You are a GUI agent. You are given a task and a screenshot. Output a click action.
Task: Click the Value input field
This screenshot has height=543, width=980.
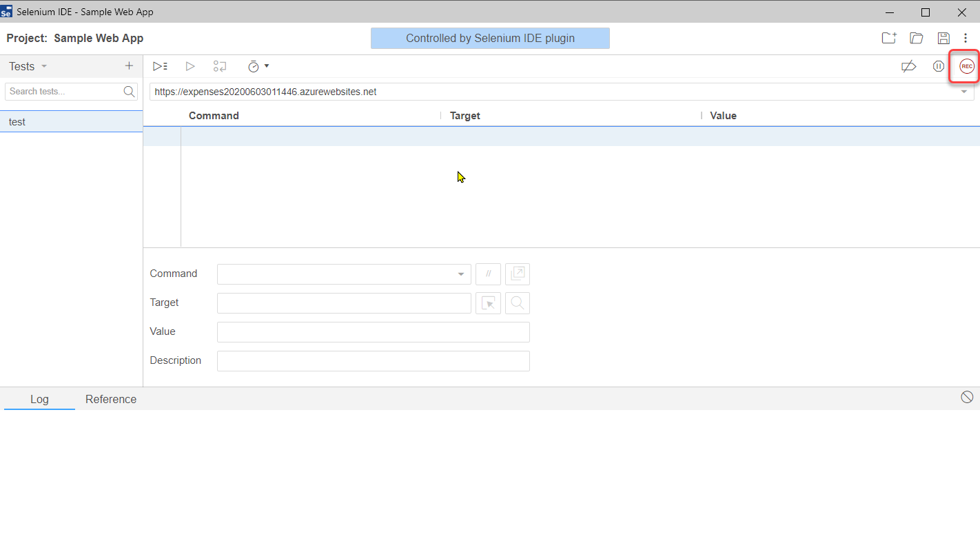(374, 332)
